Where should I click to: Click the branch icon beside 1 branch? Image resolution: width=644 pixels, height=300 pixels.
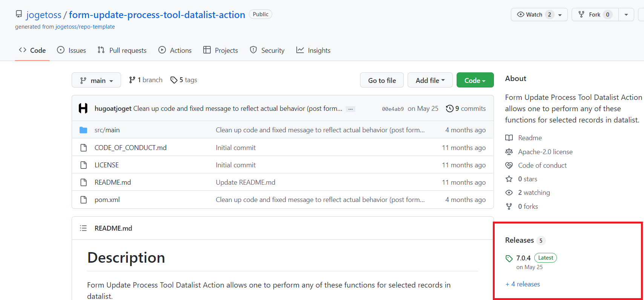[x=132, y=80]
